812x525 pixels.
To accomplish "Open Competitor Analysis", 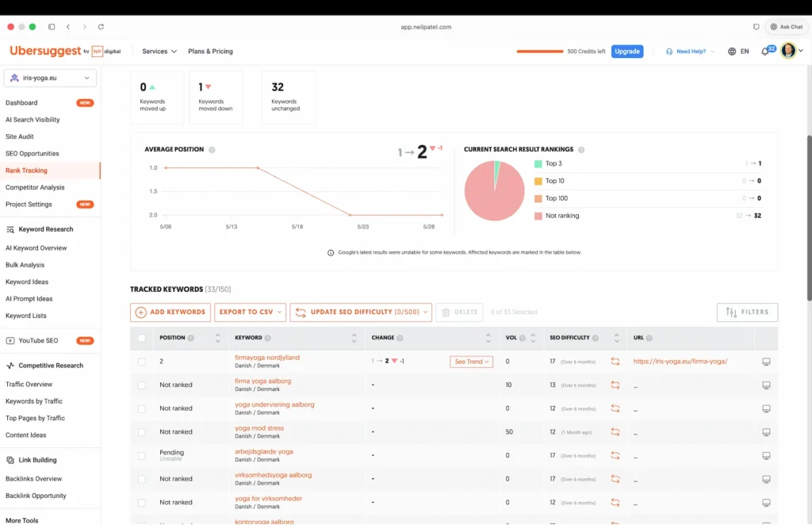I will [x=35, y=187].
